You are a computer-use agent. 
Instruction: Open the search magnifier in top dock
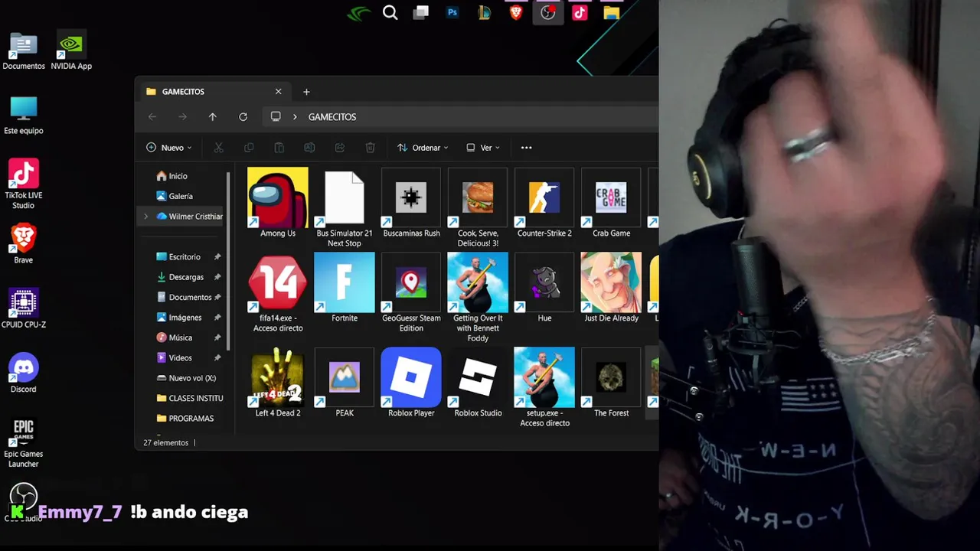point(390,12)
